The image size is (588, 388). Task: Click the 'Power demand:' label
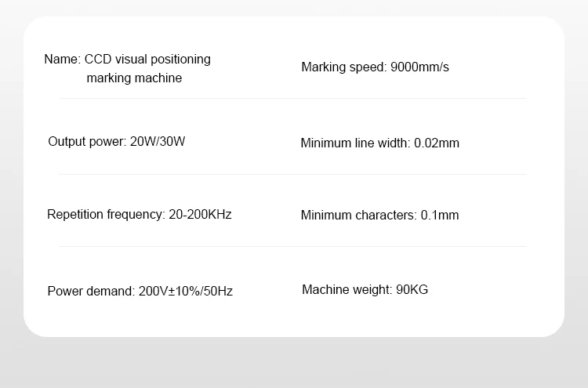point(91,291)
